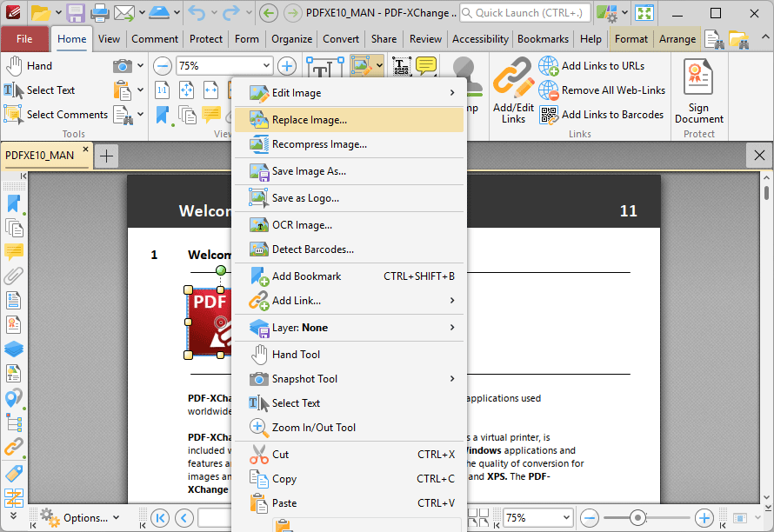774x532 pixels.
Task: Activate Select Text tool in ribbon
Action: (39, 90)
